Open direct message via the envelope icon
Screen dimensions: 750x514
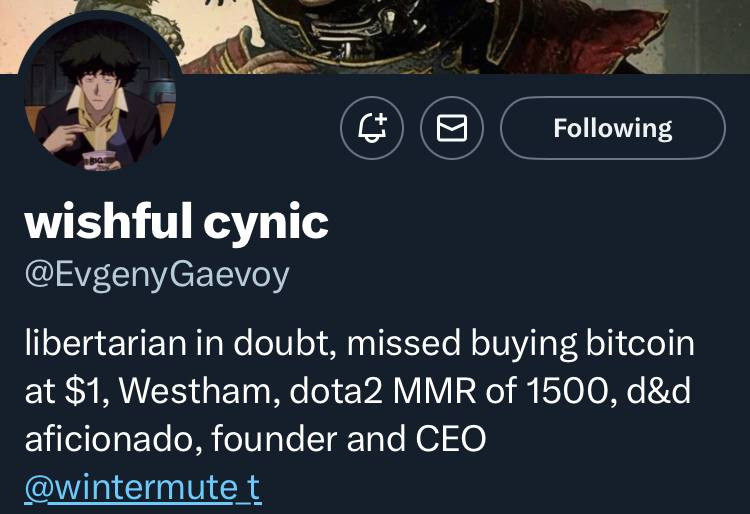coord(452,128)
